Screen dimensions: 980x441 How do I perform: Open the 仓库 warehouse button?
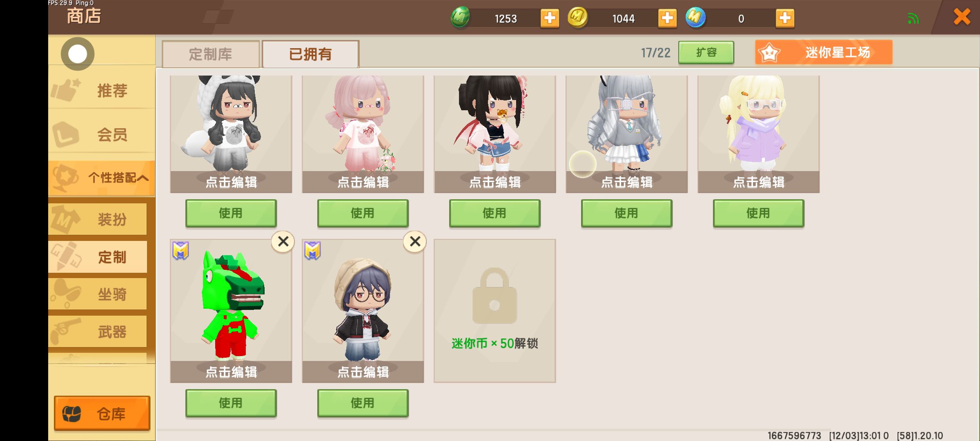point(102,413)
